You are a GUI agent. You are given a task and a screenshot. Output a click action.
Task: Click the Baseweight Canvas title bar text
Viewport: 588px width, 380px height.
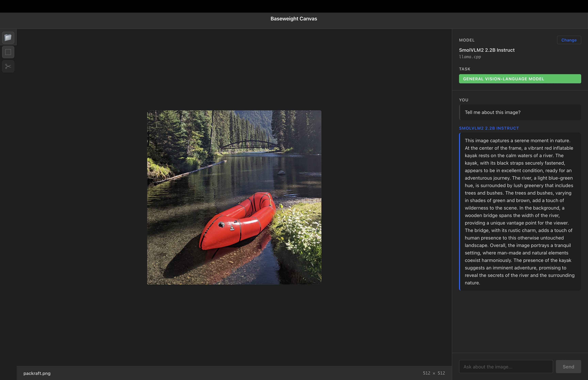pos(294,19)
